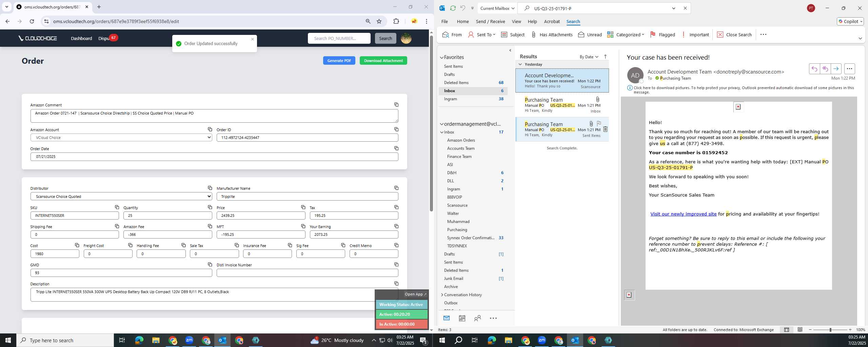Copy the Manufacturer Name field value
Screen dimensions: 868x347
pos(396,188)
